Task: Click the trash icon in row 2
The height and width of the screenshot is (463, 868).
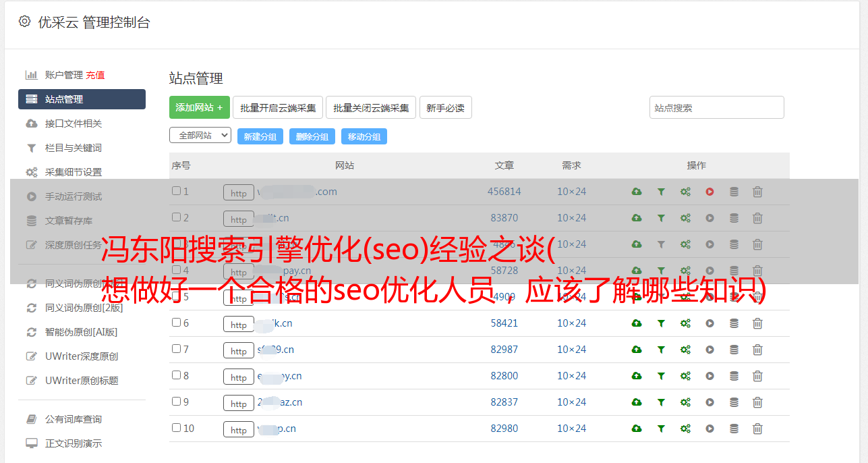Action: click(x=757, y=218)
